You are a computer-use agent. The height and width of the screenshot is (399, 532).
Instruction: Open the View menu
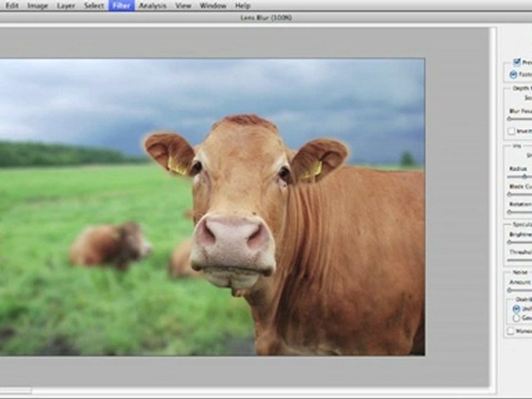coord(183,6)
